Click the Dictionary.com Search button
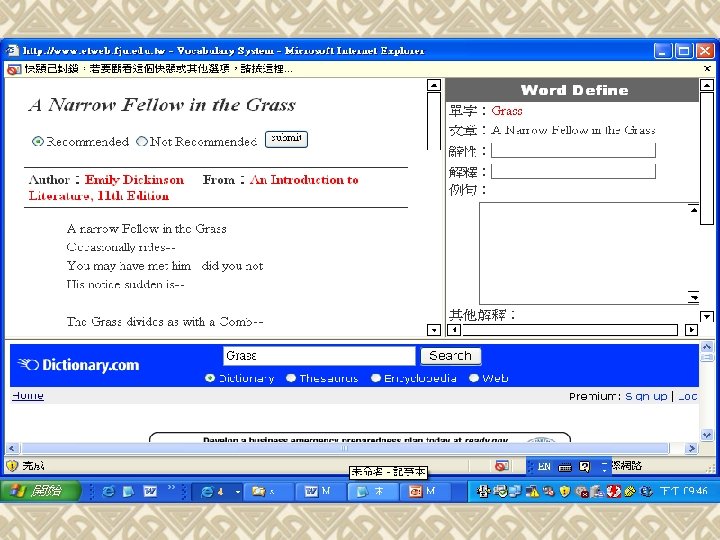The width and height of the screenshot is (720, 540). coord(450,356)
